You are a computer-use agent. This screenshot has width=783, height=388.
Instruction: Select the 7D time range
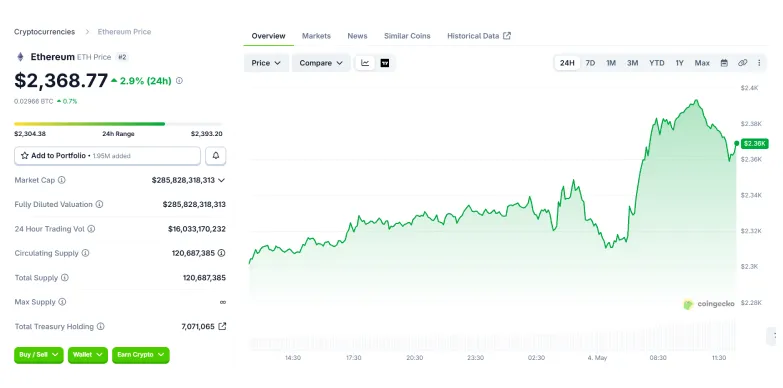[590, 63]
